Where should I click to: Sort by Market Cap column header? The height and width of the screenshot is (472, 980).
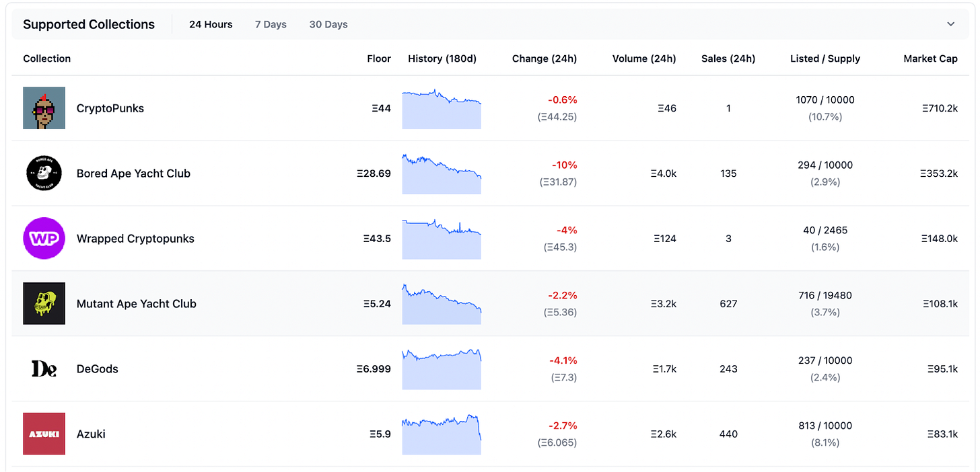click(x=930, y=58)
